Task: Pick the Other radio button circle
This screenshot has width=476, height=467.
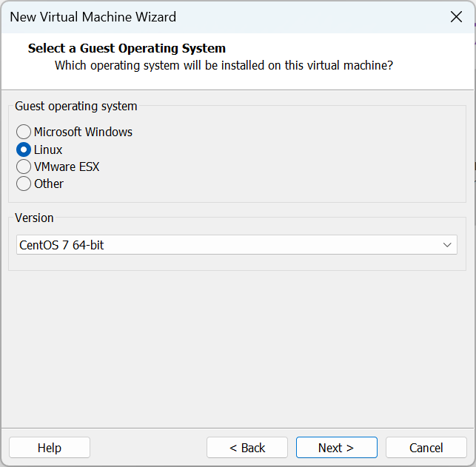Action: tap(24, 184)
